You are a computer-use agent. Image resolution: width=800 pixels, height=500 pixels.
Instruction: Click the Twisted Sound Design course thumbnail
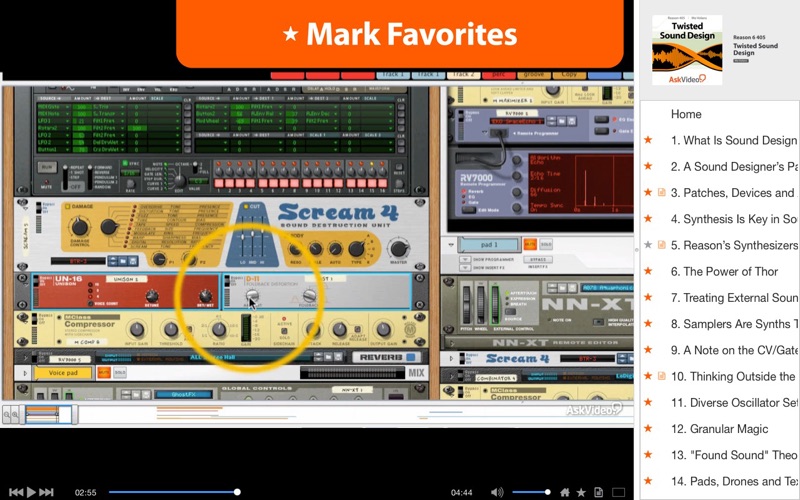tap(687, 50)
